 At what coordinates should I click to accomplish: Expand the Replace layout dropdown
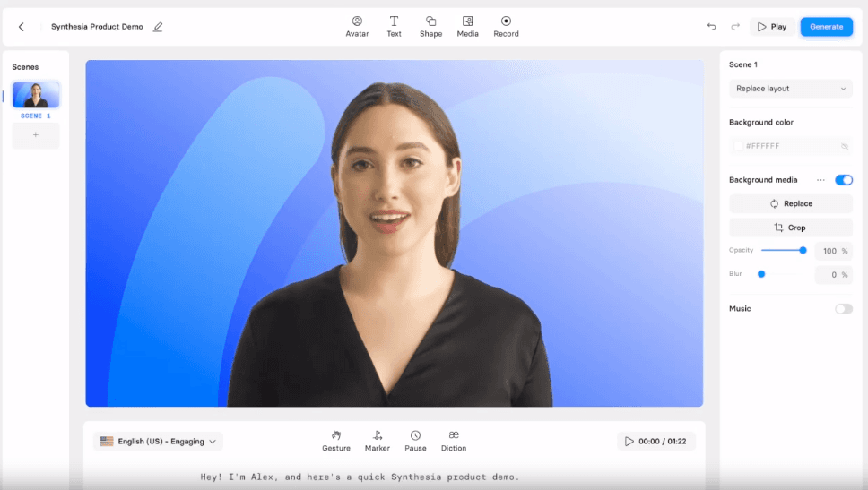[x=790, y=89]
